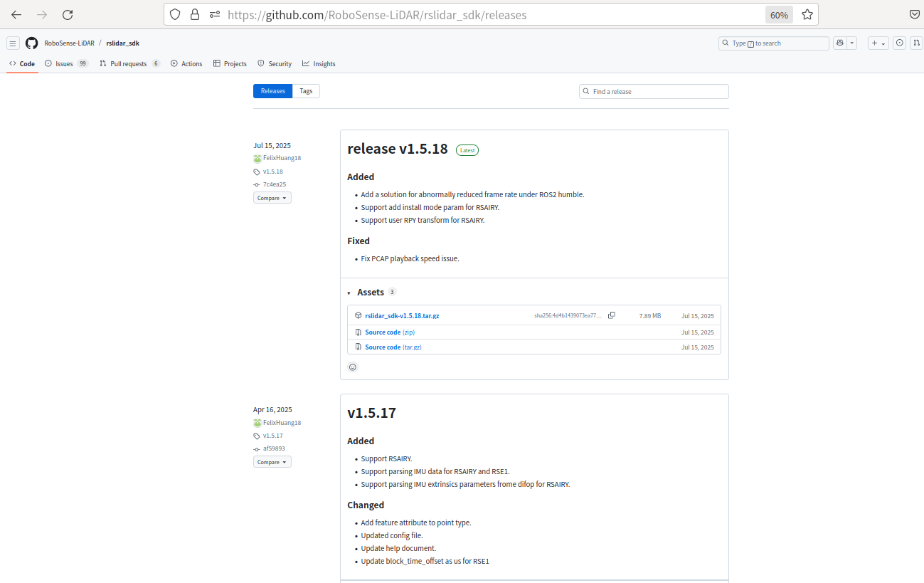Click the 7.89 MB file size

pos(649,315)
